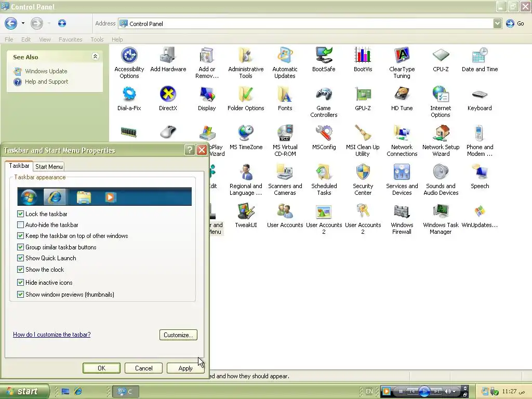Open the Edit menu
Screen dimensions: 532x399
pyautogui.click(x=26, y=39)
